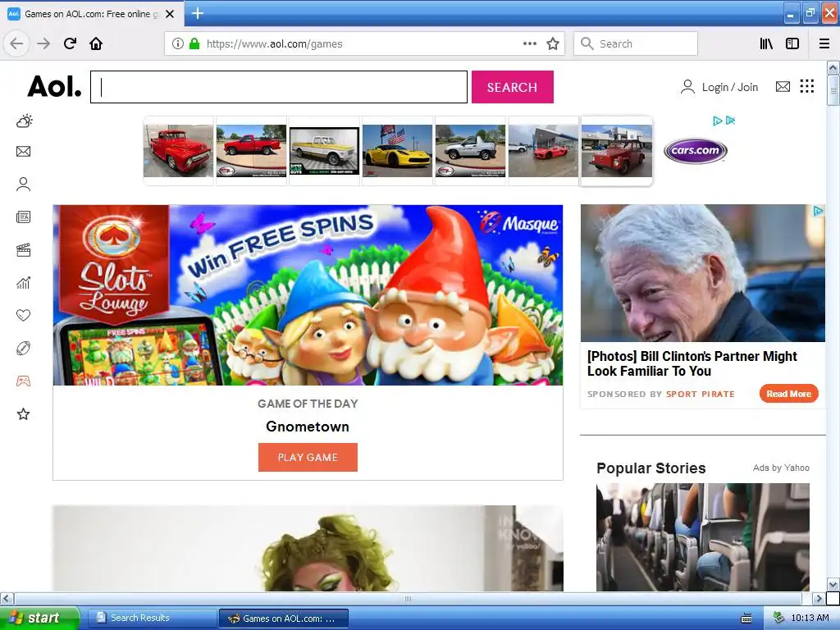The height and width of the screenshot is (630, 840).
Task: Click the Slots Lounge gnome banner image
Action: 308,294
